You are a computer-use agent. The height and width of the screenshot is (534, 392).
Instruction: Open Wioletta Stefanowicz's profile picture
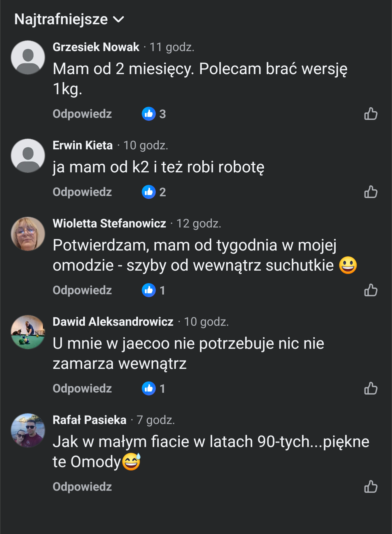[x=28, y=234]
